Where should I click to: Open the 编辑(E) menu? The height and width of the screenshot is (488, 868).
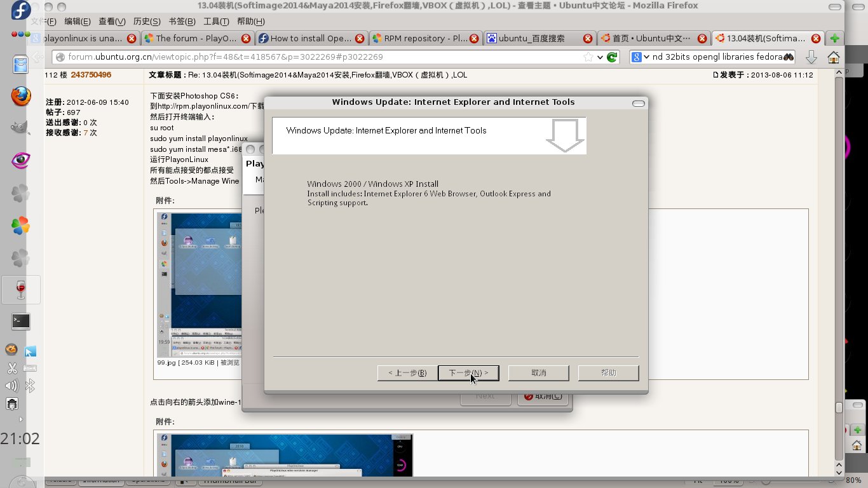click(x=77, y=22)
